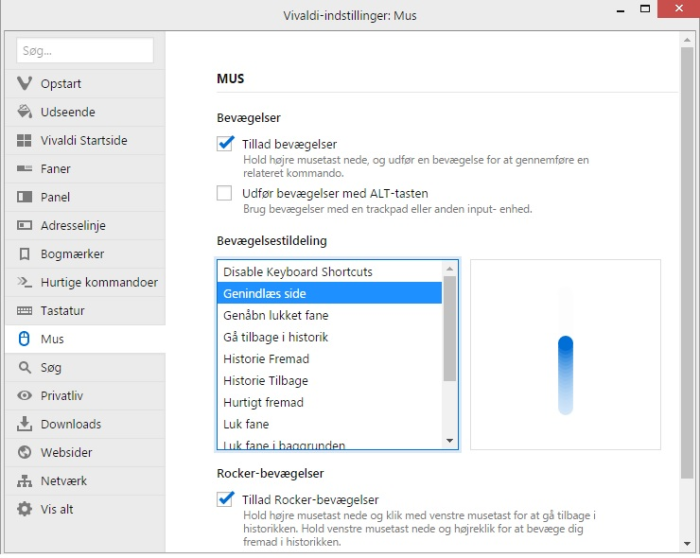Click the gesture list scrollbar thumb
Viewport: 700px width, 558px height.
pyautogui.click(x=450, y=329)
